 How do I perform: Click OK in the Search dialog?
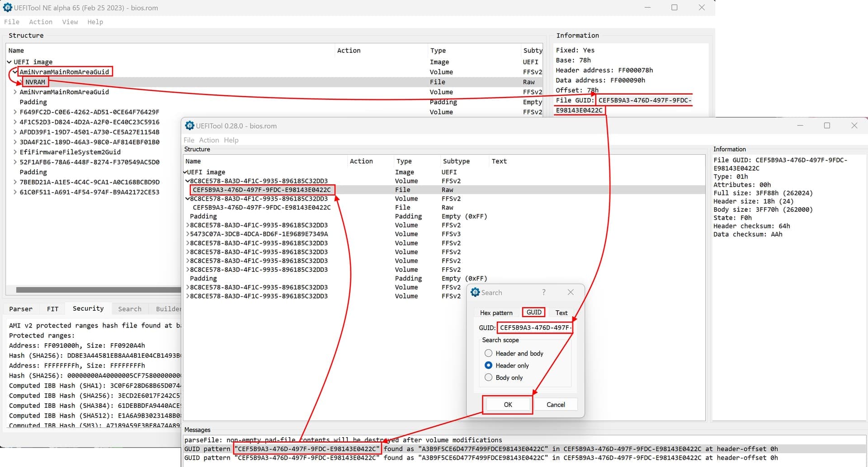[x=508, y=405]
